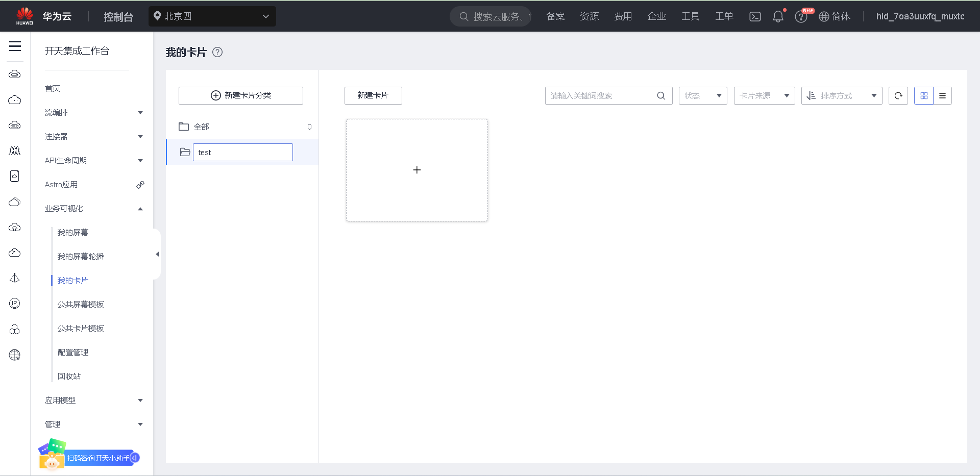Viewport: 980px width, 476px height.
Task: Open 备案 in top navigation
Action: pos(555,16)
